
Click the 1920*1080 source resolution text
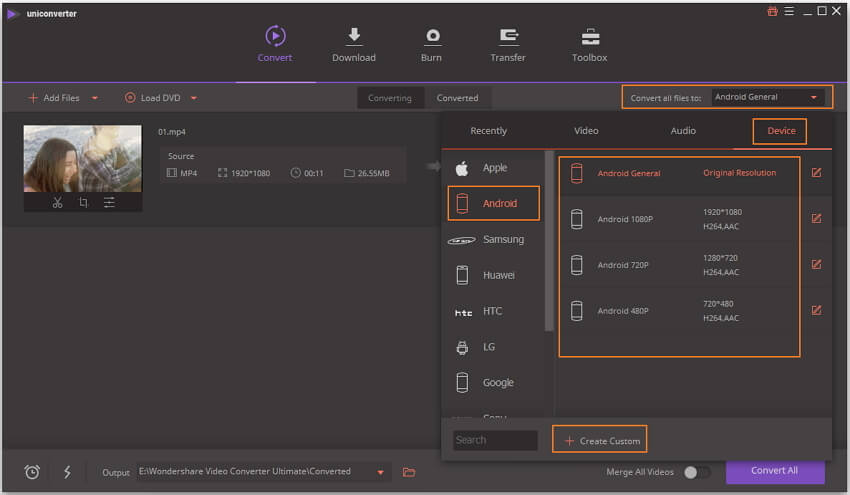click(250, 173)
